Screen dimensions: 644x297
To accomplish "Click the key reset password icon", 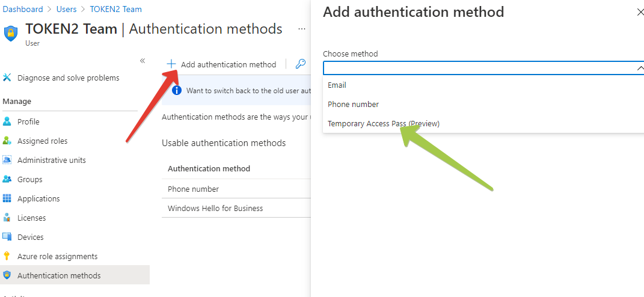I will pyautogui.click(x=301, y=64).
